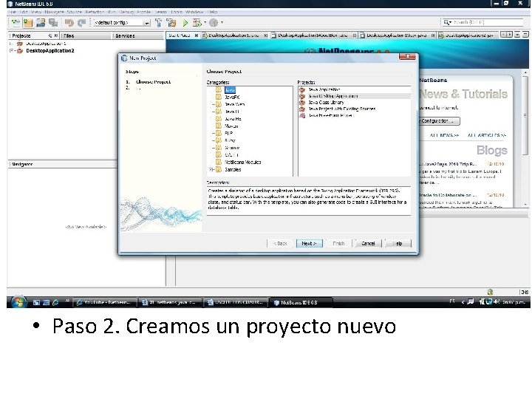Screen dimensions: 532x399
Task: Click the New File toolbar icon
Action: [16, 22]
